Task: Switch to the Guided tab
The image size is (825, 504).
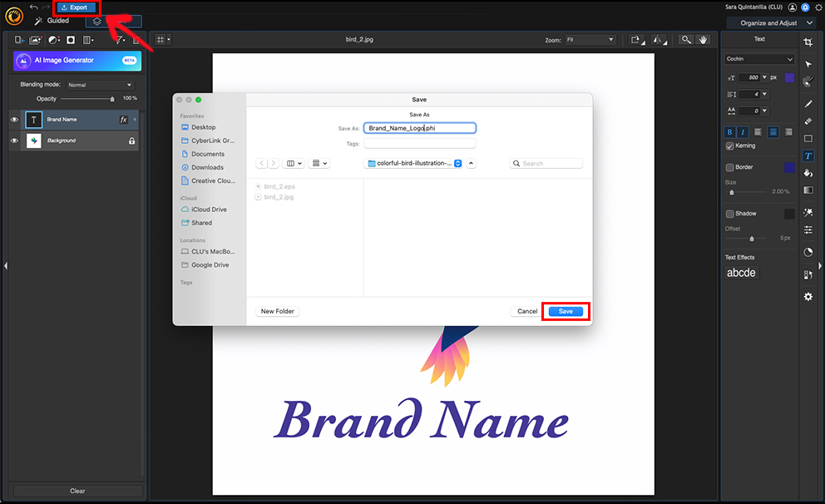Action: click(57, 20)
